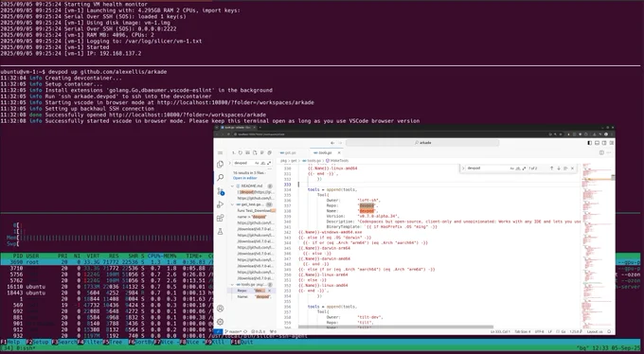Screen dimensions: 644x354
Task: Toggle regex in sidebar search box
Action: [x=269, y=163]
